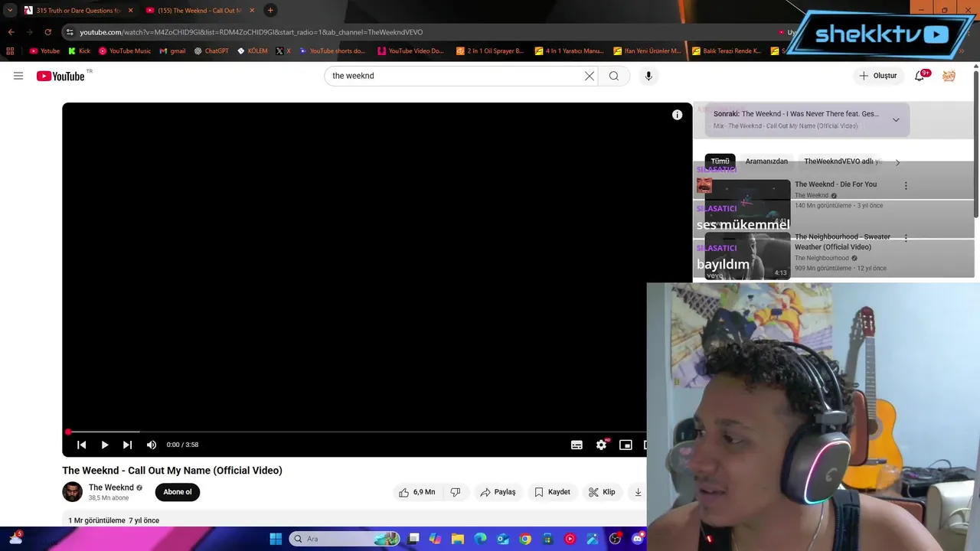The height and width of the screenshot is (551, 980).
Task: Save the video via Kaydet
Action: [x=552, y=492]
